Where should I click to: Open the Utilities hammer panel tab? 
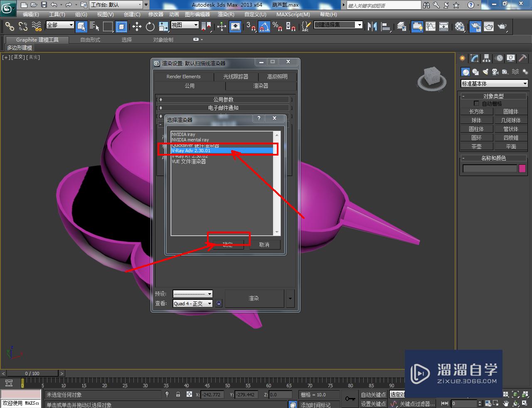[x=523, y=58]
